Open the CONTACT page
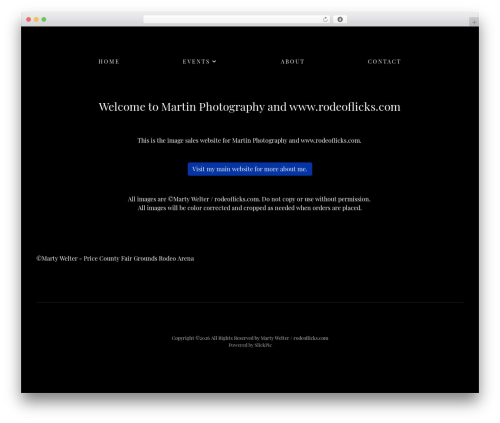Screen dimensions: 500x423 point(384,62)
